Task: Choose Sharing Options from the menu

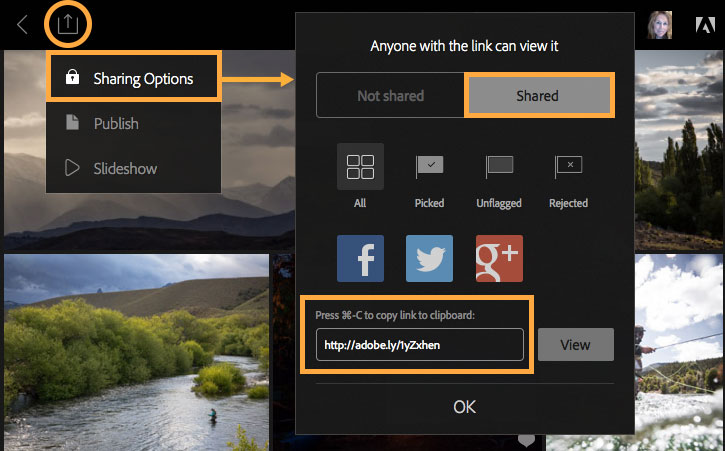Action: pos(134,77)
